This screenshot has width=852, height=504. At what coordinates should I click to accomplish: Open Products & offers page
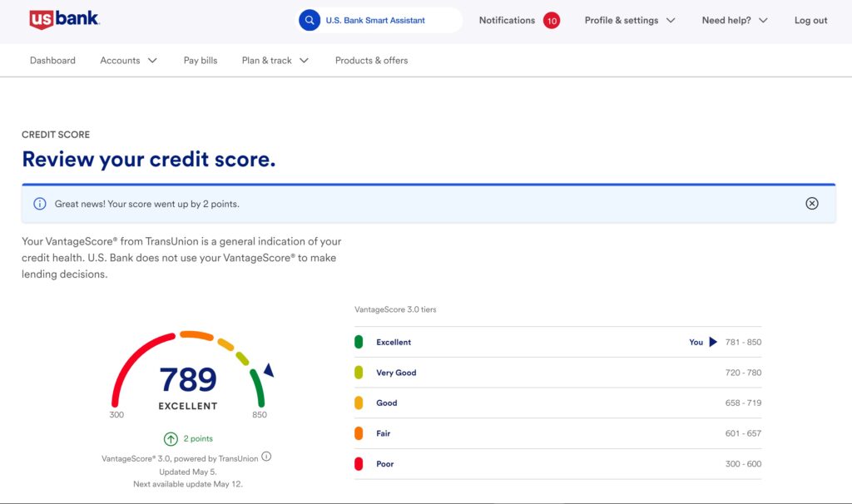coord(371,61)
